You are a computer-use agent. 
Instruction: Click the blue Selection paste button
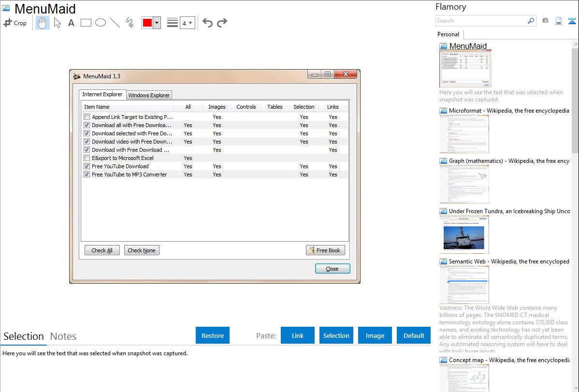coord(336,335)
